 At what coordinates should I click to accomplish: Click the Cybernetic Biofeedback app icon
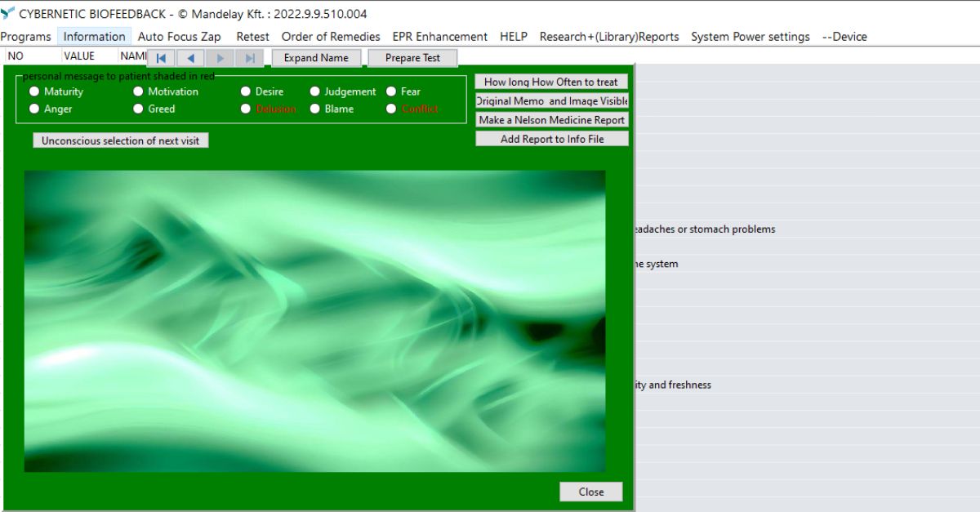pos(8,14)
